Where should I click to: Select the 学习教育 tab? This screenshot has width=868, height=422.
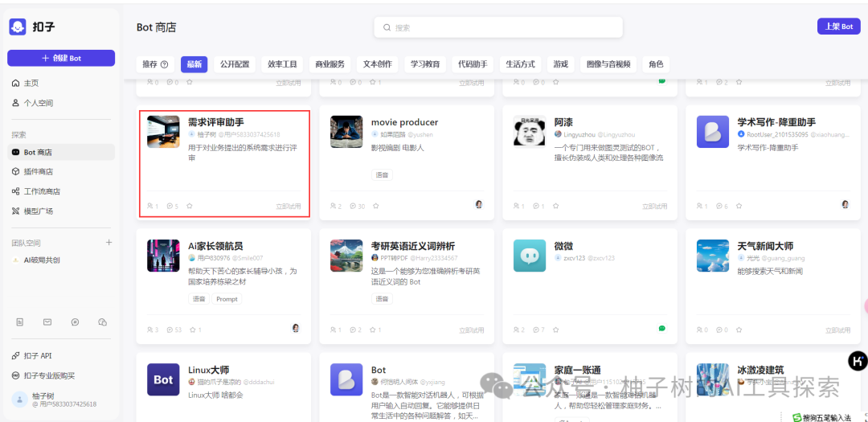(x=425, y=64)
